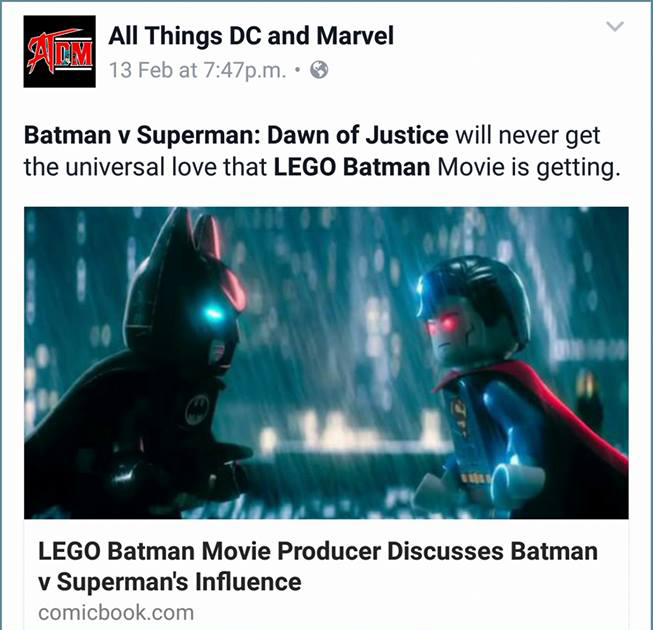Click Batman's glowing blue eye
The image size is (653, 630).
click(x=212, y=312)
